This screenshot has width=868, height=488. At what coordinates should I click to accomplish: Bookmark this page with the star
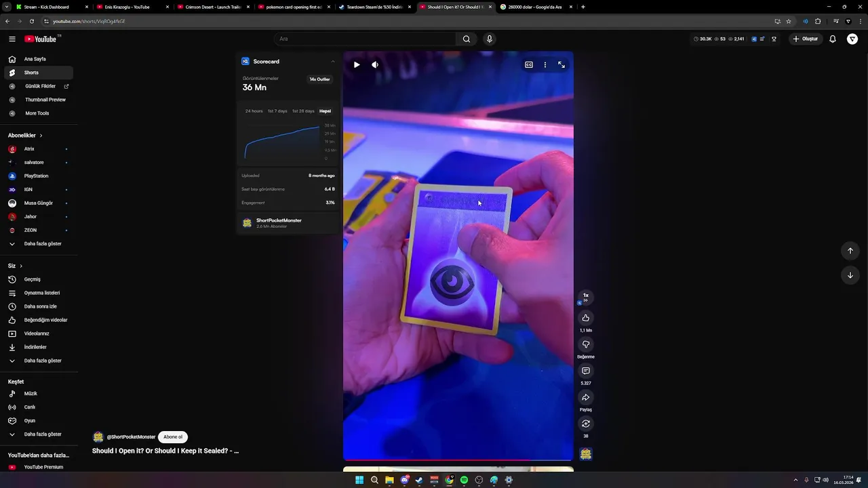click(x=789, y=21)
